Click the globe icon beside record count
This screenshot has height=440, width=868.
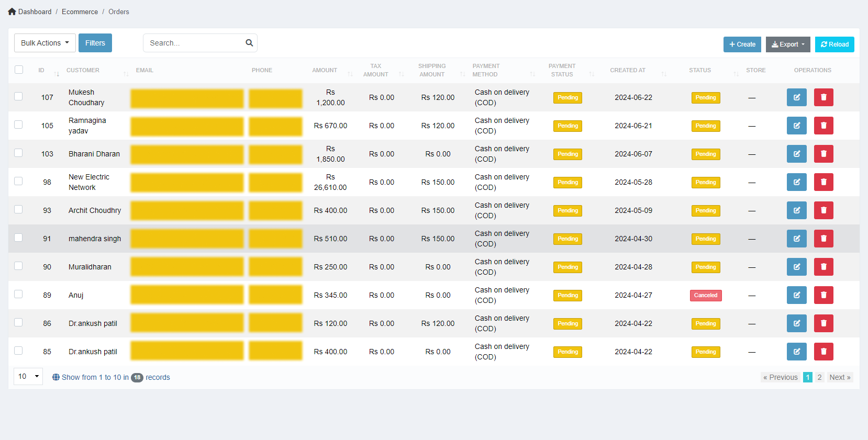56,377
